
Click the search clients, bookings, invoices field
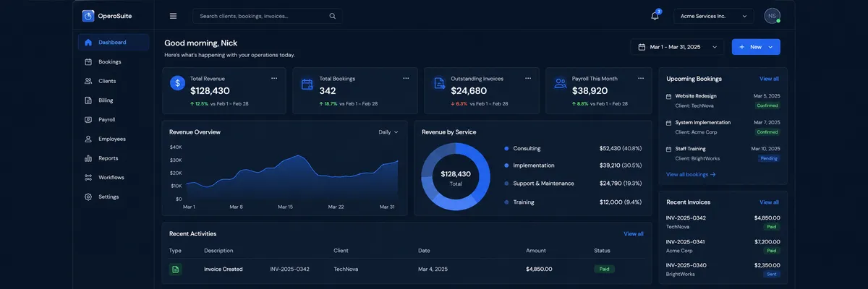tap(268, 16)
